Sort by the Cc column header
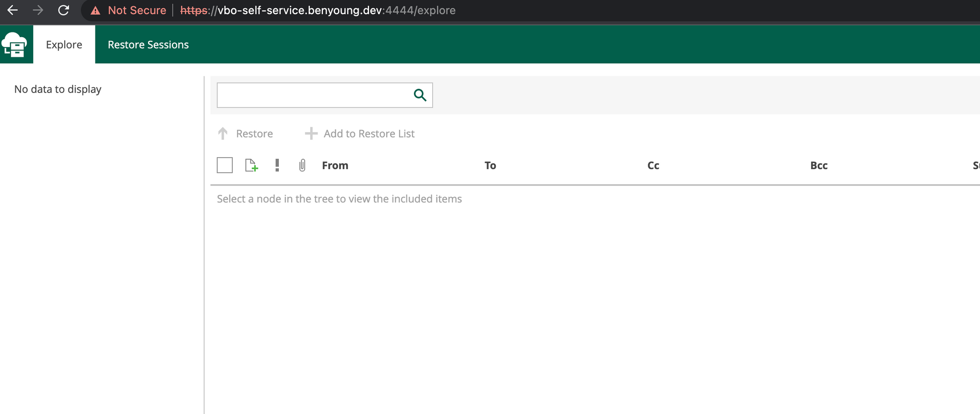The height and width of the screenshot is (414, 980). 653,166
